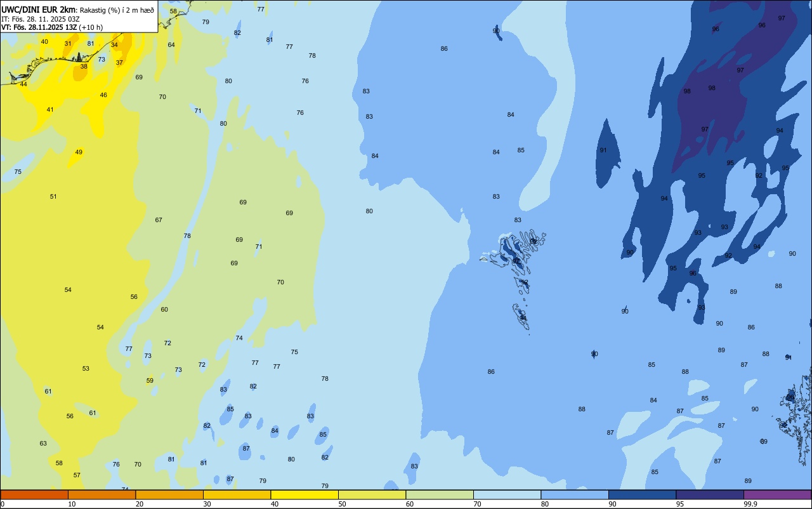Select the map value '34'

tap(114, 45)
